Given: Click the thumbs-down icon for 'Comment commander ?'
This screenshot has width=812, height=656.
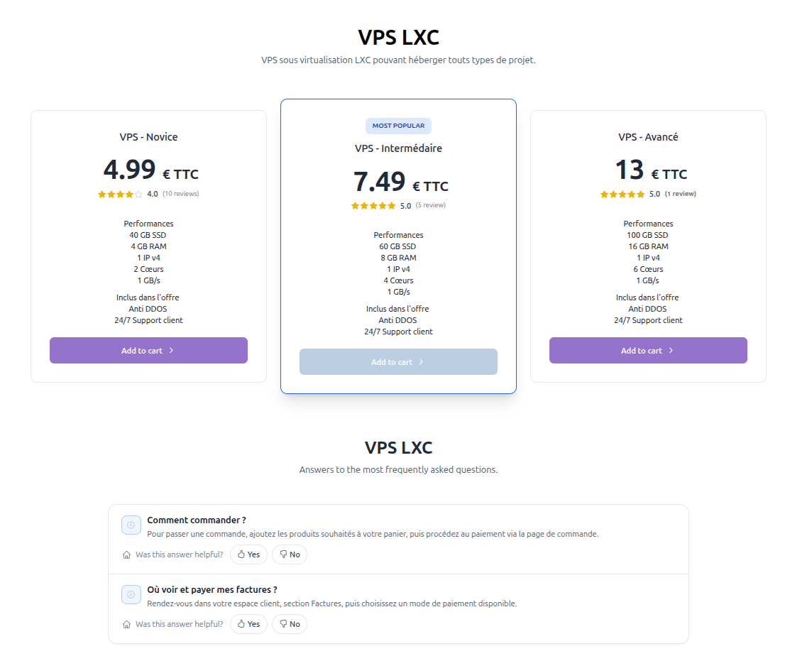Looking at the screenshot, I should pos(284,554).
